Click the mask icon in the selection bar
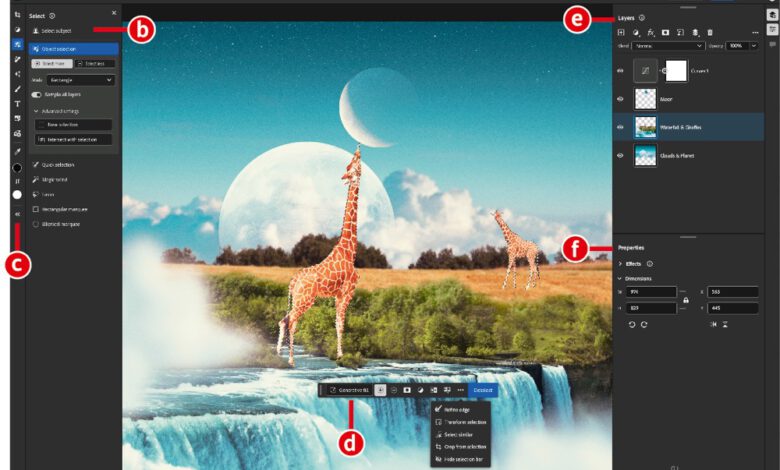780x470 pixels. pyautogui.click(x=407, y=390)
